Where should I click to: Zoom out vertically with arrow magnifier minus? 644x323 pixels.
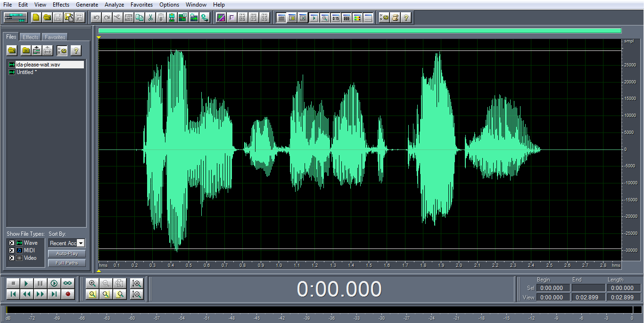137,294
